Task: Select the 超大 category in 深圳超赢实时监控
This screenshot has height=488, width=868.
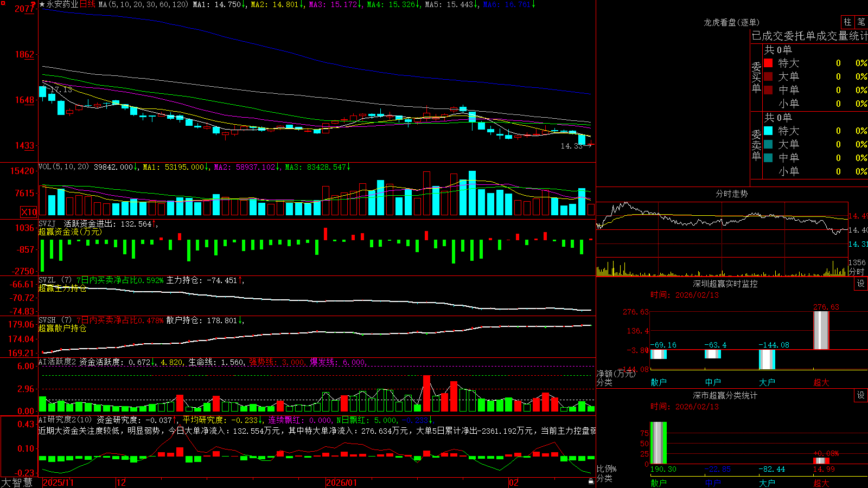Action: 821,382
